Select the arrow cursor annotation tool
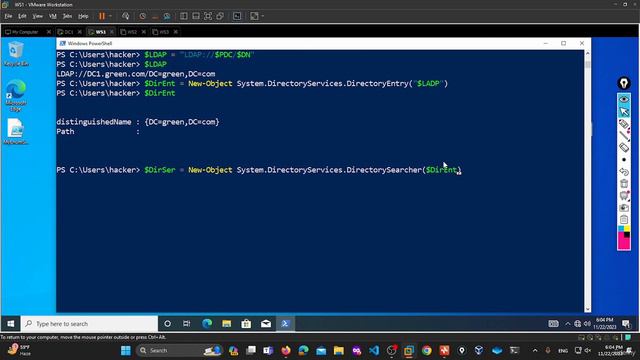Image resolution: width=640 pixels, height=360 pixels. pyautogui.click(x=624, y=111)
